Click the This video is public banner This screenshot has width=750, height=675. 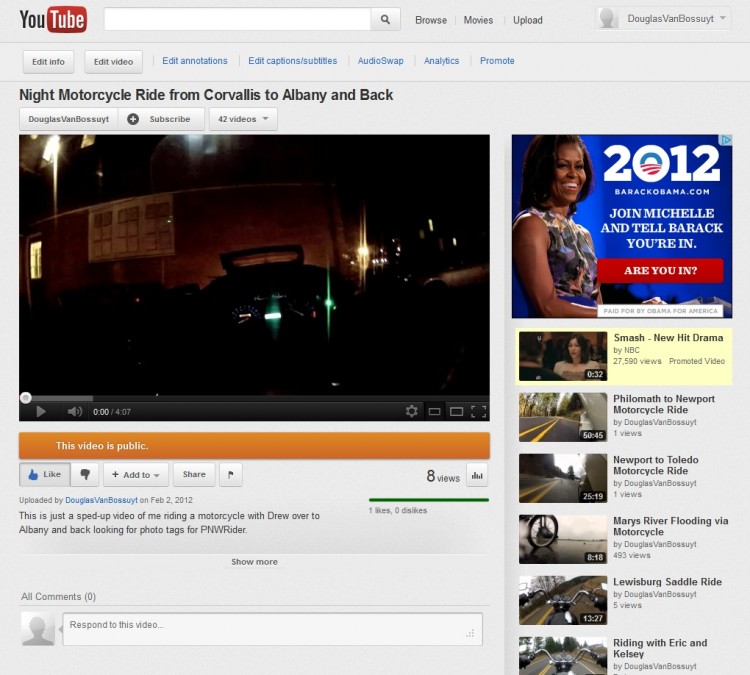[x=254, y=446]
